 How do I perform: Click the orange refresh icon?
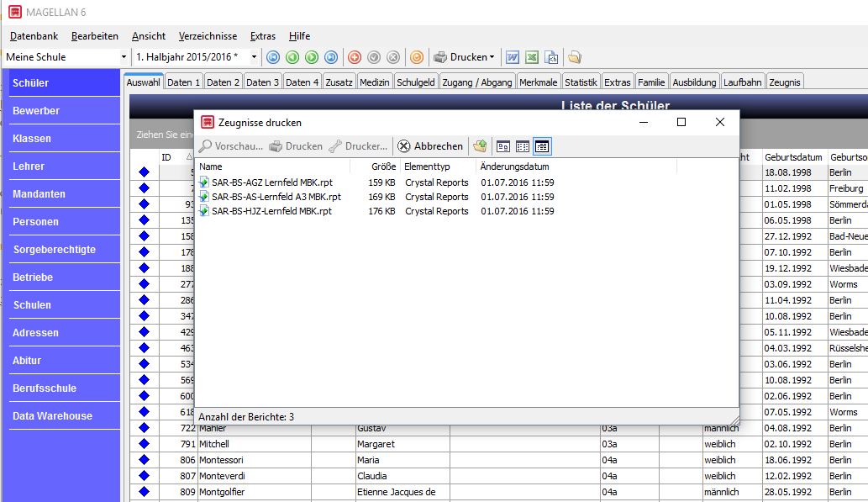416,57
